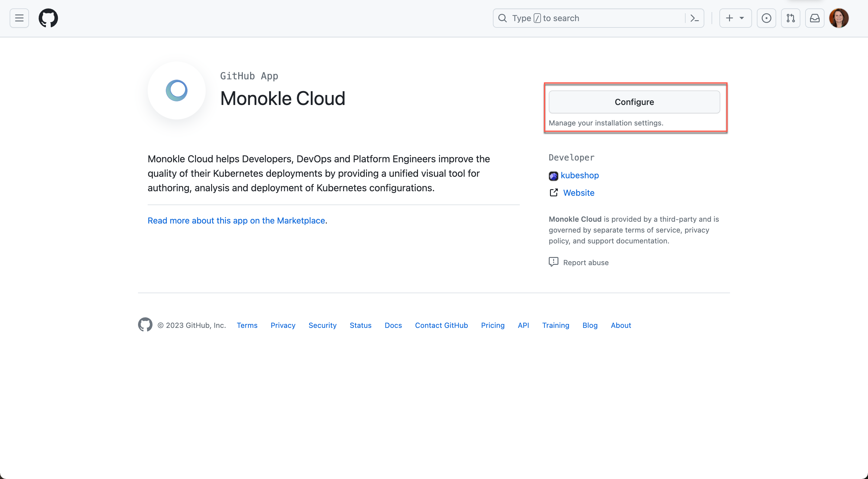Click the Terms footer link

click(x=247, y=325)
